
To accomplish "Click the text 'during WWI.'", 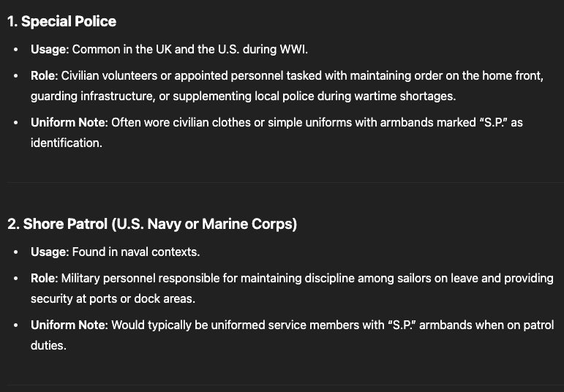I will (x=275, y=49).
